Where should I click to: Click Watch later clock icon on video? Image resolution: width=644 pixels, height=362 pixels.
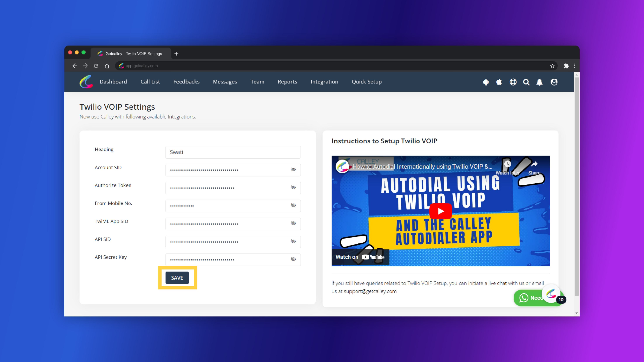coord(507,164)
